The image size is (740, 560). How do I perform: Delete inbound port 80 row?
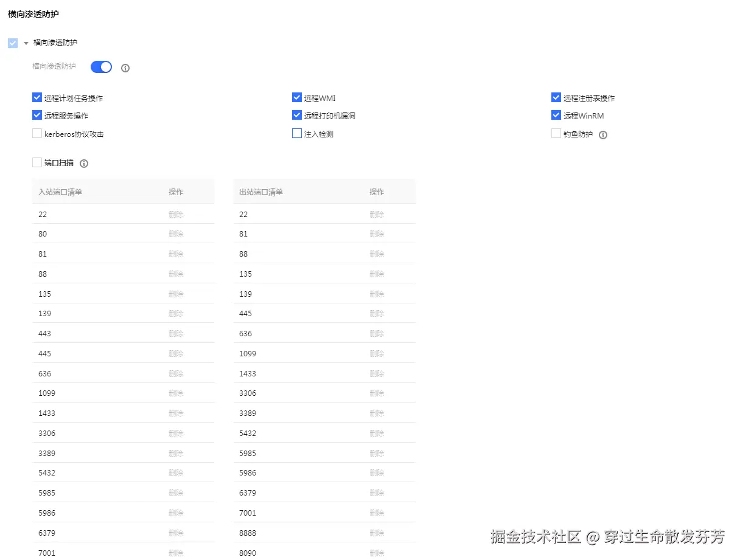click(176, 234)
